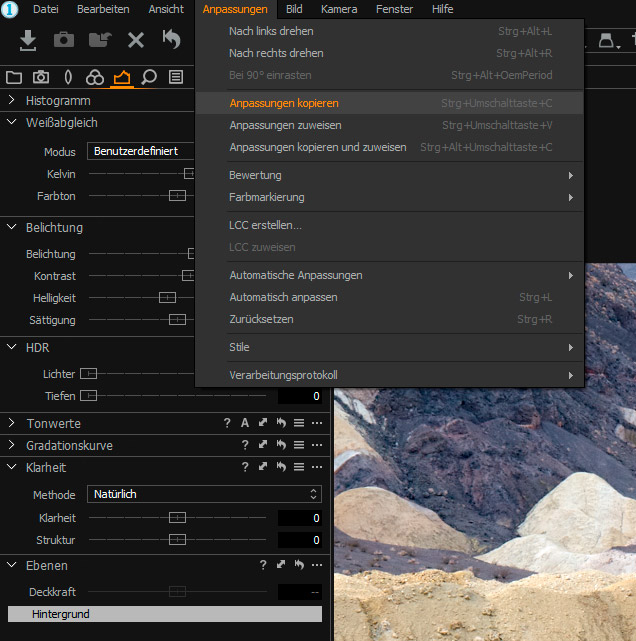The height and width of the screenshot is (641, 636).
Task: Collapse the HDR panel
Action: [x=11, y=347]
